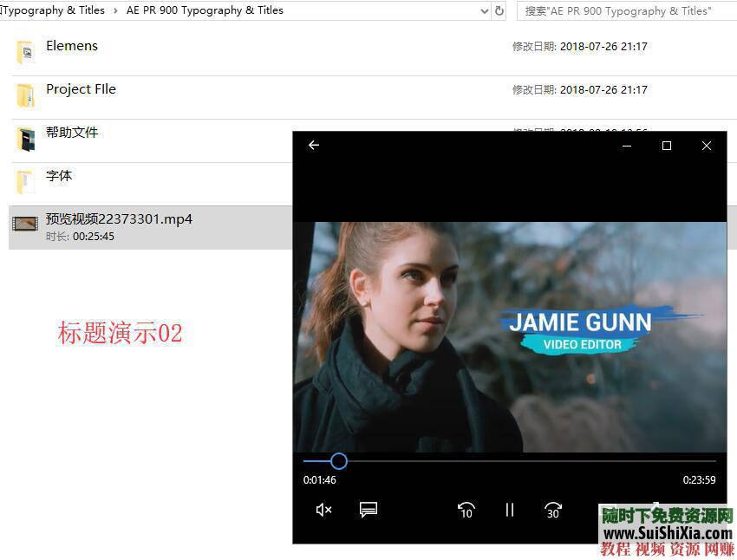The width and height of the screenshot is (737, 560).
Task: Refresh the folder view with the refresh icon
Action: click(499, 11)
